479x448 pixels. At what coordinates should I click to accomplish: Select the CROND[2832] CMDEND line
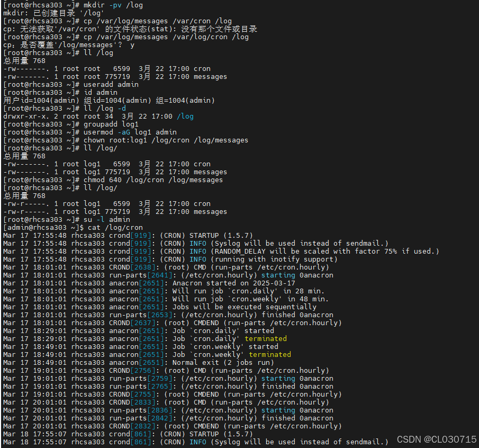click(173, 426)
